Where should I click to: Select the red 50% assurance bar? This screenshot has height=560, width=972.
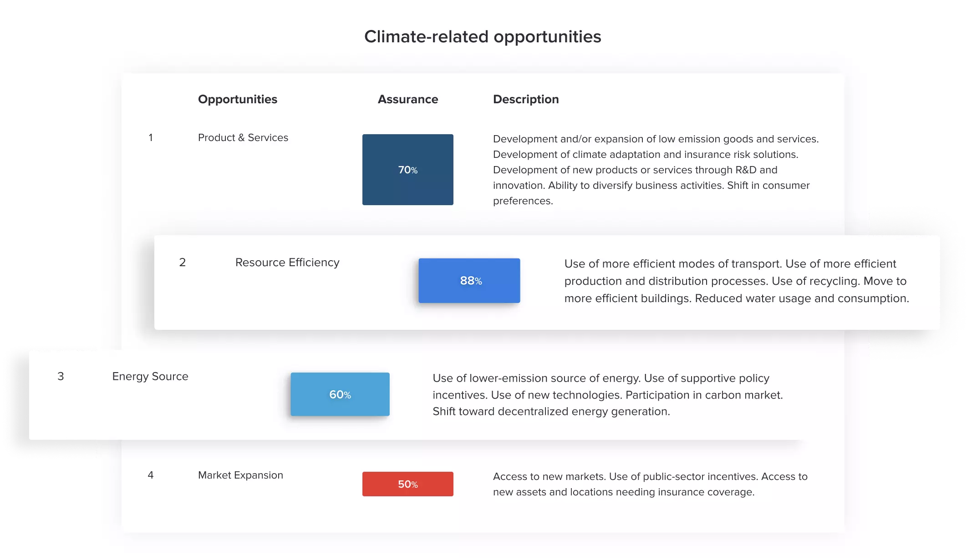tap(407, 484)
